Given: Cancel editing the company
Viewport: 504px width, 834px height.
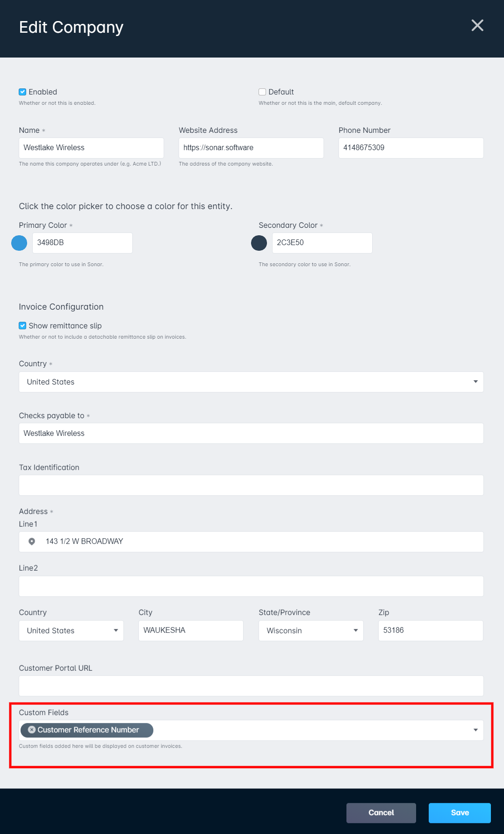Looking at the screenshot, I should coord(381,813).
